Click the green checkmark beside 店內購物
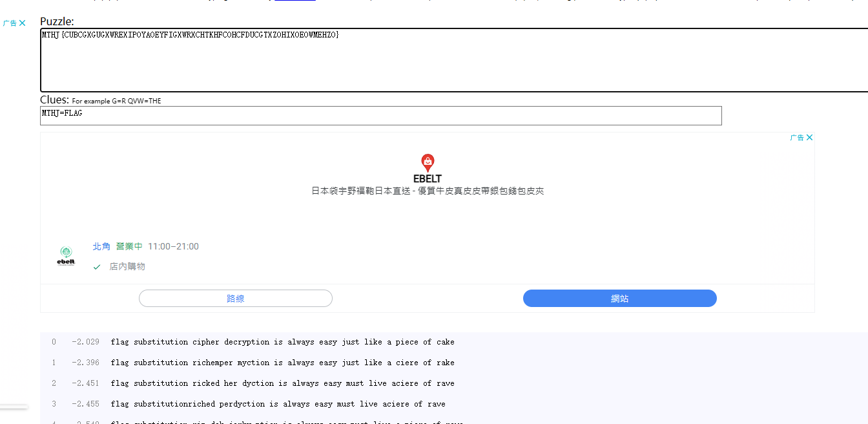Viewport: 868px width, 424px height. point(97,267)
